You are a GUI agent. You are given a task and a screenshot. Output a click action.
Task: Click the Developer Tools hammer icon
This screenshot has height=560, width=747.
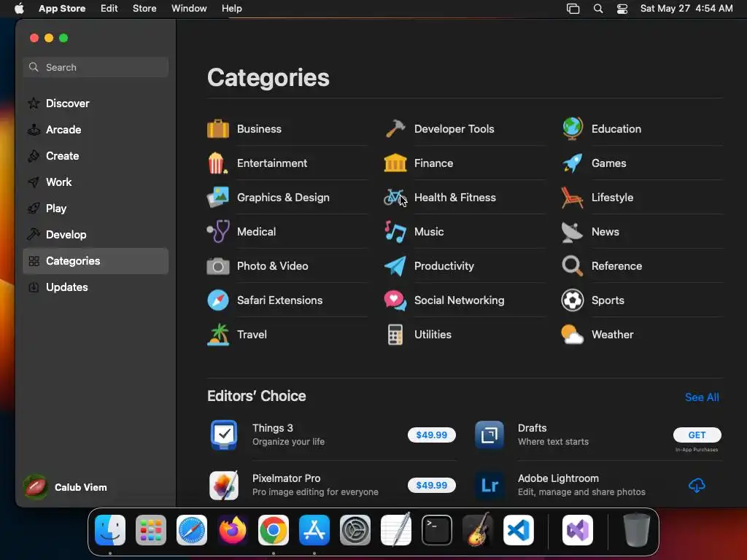pyautogui.click(x=395, y=128)
